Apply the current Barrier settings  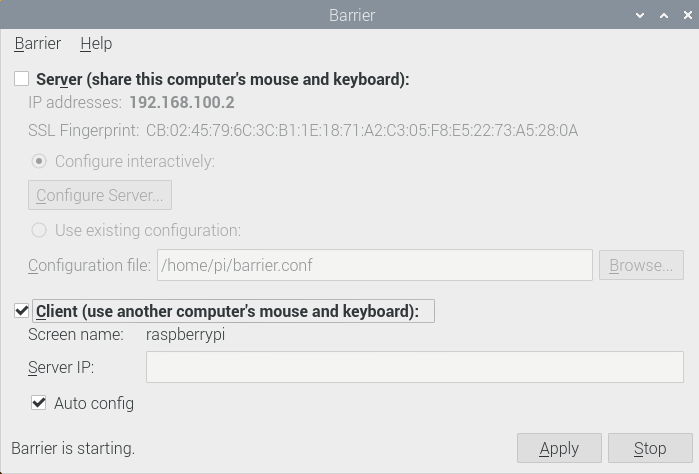(559, 448)
